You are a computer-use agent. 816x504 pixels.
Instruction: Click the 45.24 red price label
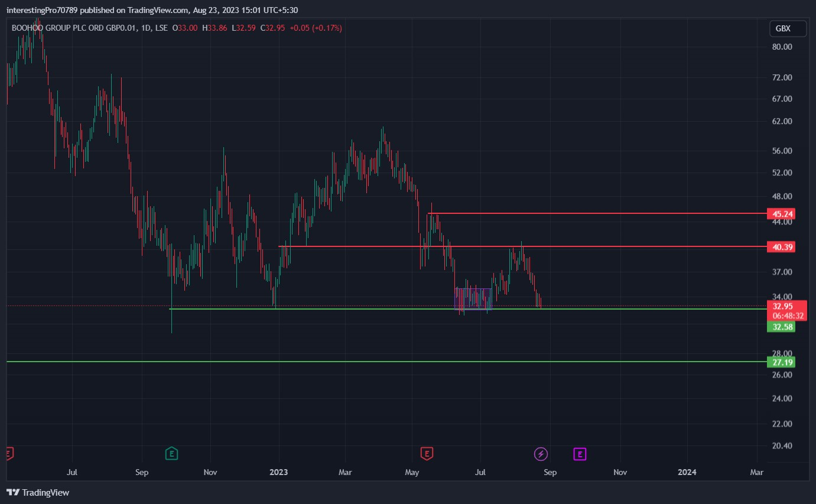781,213
